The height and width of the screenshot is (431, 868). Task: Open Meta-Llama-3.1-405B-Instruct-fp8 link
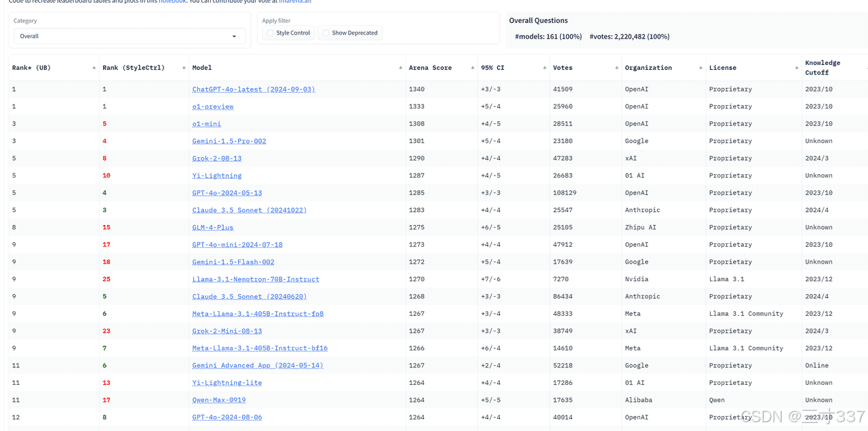[x=258, y=314]
